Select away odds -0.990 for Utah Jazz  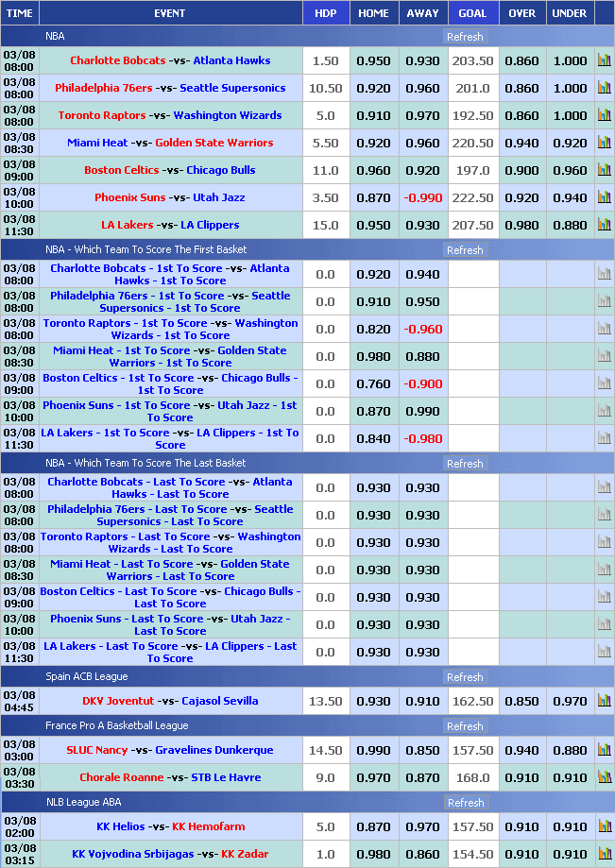pyautogui.click(x=423, y=197)
